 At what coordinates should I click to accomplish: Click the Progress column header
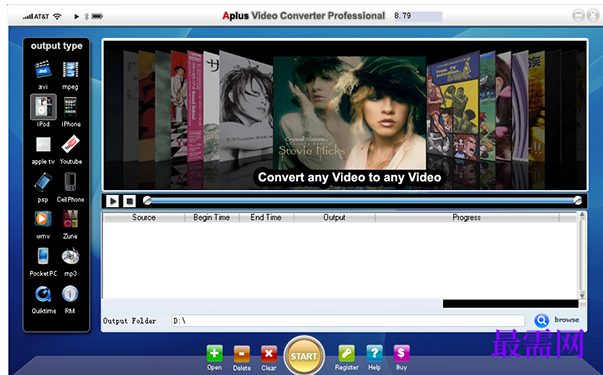point(466,217)
